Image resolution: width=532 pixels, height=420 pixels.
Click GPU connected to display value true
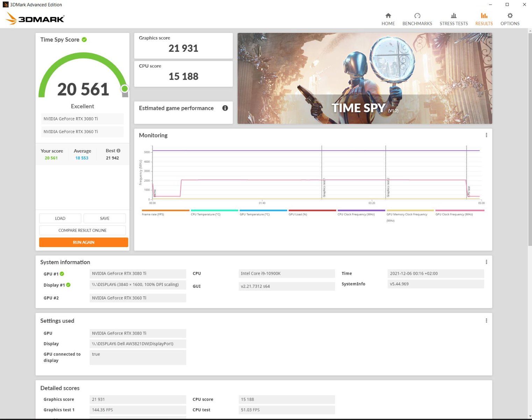pyautogui.click(x=138, y=357)
